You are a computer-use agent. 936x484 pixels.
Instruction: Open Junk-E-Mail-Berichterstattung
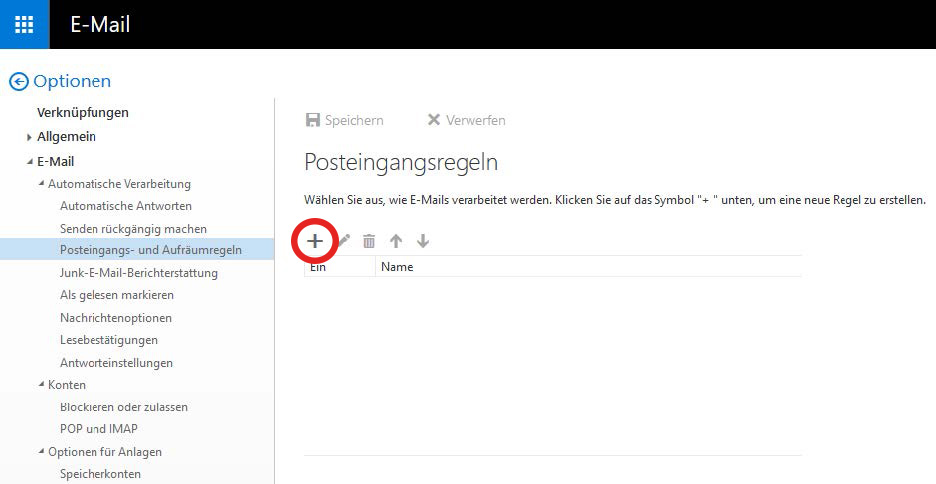138,273
